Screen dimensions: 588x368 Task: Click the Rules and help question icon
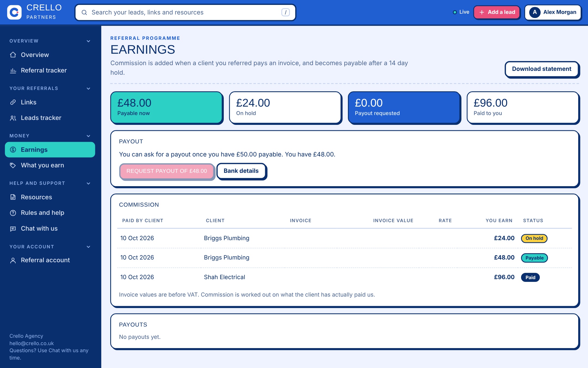13,213
